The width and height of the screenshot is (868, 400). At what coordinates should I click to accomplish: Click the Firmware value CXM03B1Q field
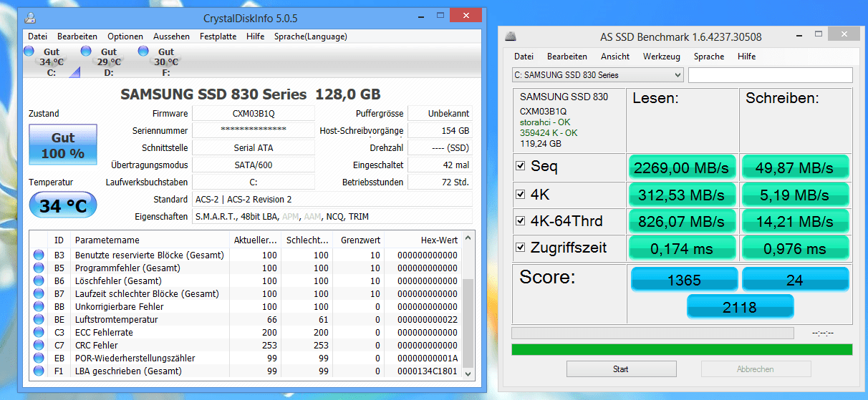[x=254, y=114]
